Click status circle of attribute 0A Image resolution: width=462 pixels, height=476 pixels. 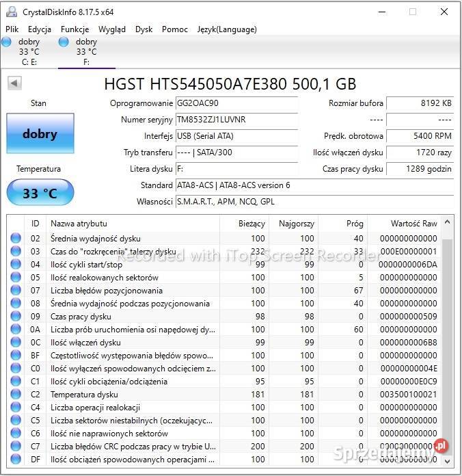(x=16, y=330)
